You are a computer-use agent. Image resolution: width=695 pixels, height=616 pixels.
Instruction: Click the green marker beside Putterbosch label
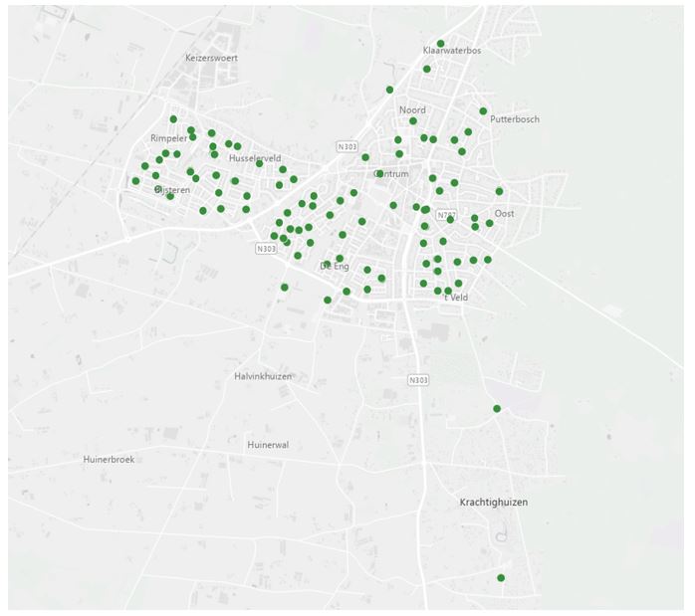point(483,111)
